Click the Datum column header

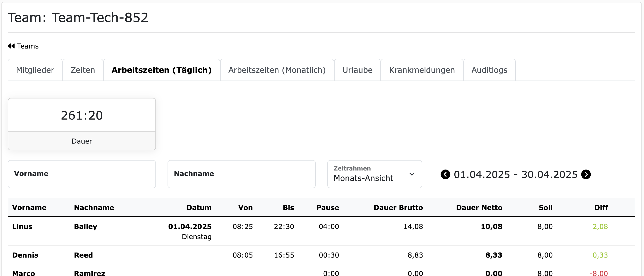click(199, 208)
